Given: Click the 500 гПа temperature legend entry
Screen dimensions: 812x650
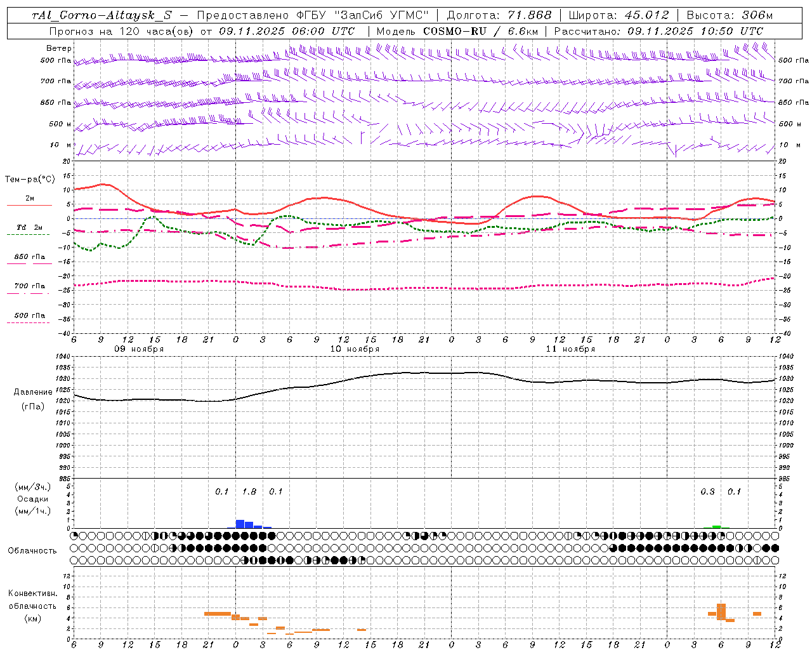Looking at the screenshot, I should 30,317.
